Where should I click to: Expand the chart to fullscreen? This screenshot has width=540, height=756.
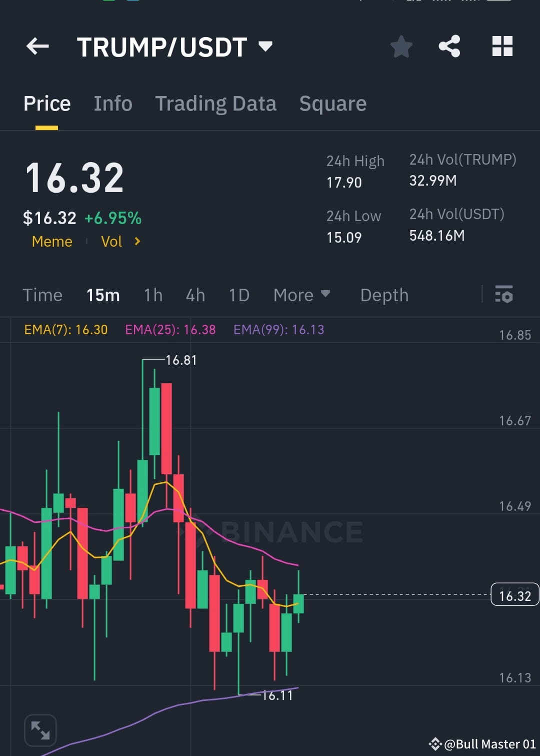click(x=40, y=730)
